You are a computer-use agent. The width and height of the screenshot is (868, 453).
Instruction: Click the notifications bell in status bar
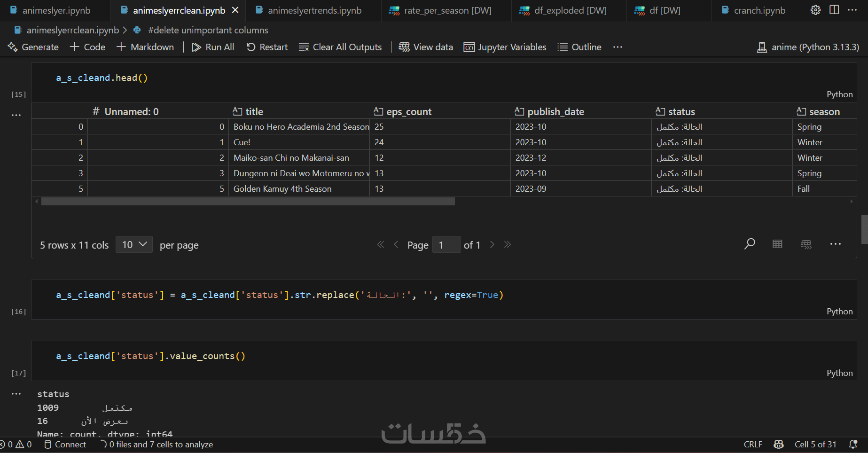pos(853,444)
